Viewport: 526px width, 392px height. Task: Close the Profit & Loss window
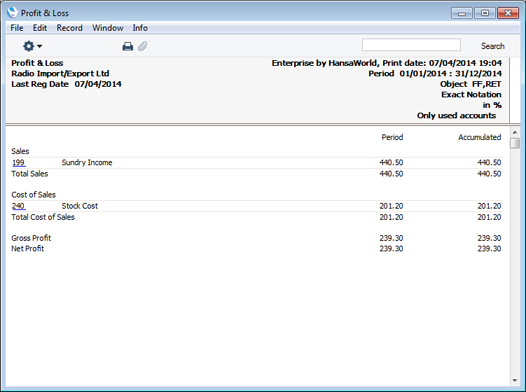tap(508, 13)
